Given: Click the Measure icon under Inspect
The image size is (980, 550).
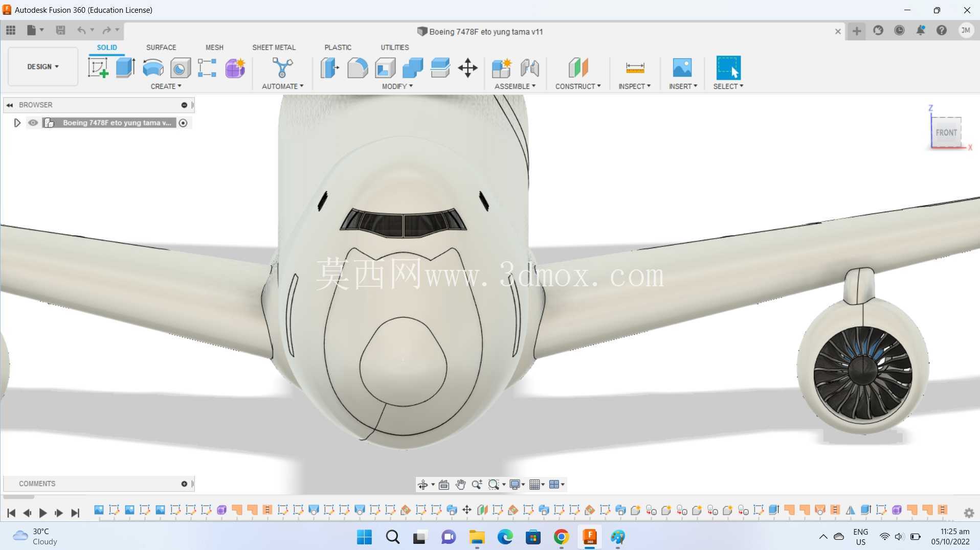Looking at the screenshot, I should coord(635,67).
